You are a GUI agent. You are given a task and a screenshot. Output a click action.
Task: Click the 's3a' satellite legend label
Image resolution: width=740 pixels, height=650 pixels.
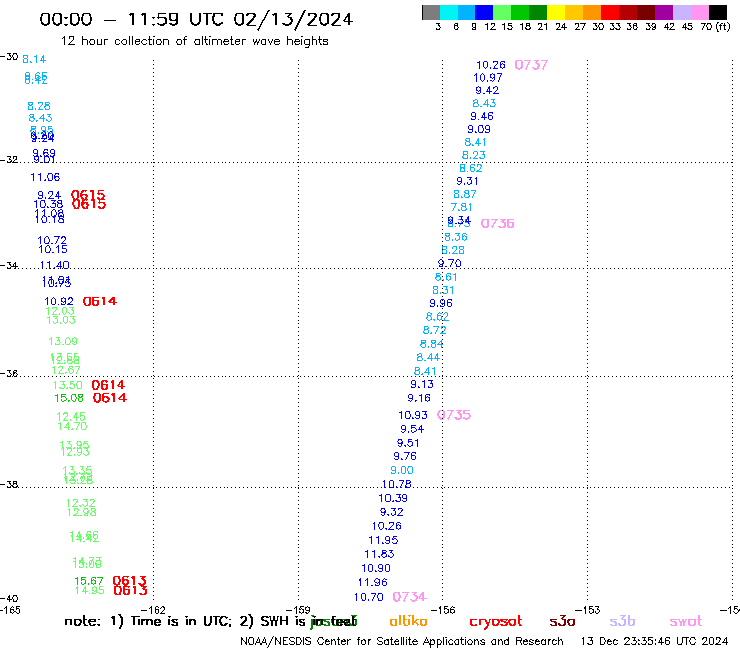(562, 621)
